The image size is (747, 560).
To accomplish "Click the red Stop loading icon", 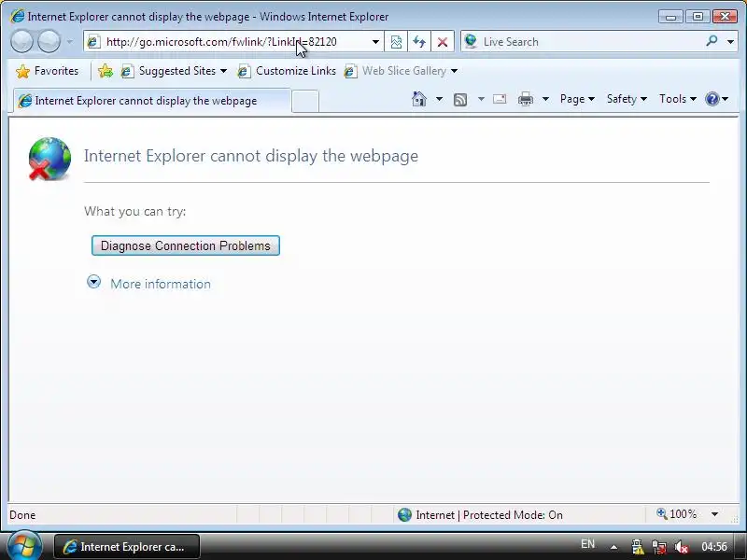I will pos(443,42).
